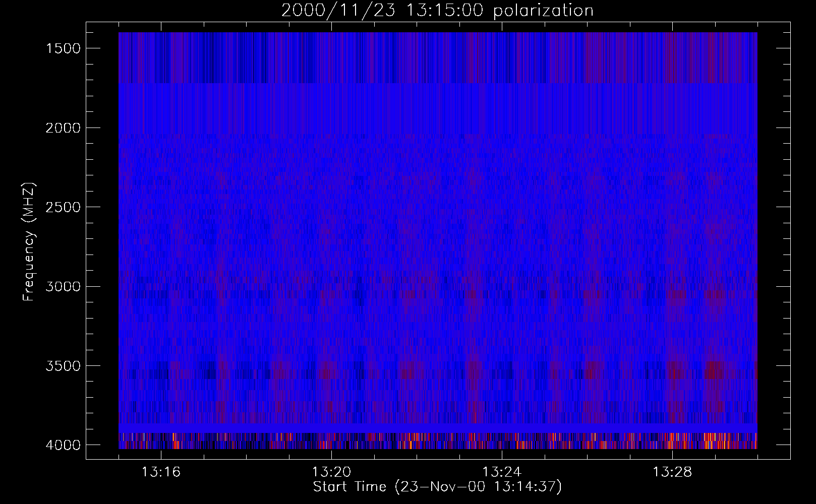The width and height of the screenshot is (816, 504).
Task: Click the 13:24 time tick label
Action: coord(502,472)
